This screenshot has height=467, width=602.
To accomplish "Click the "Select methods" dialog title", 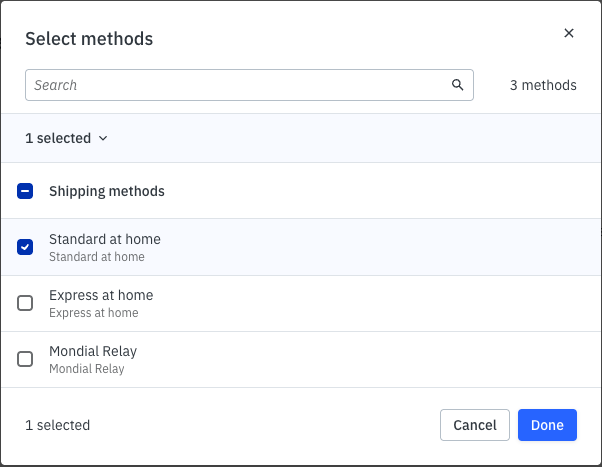I will pos(89,39).
